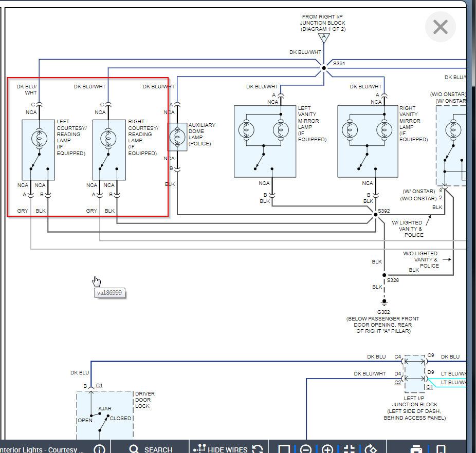Select the Interior Lights - Courtesy title tab
Viewport: 476px width, 453px height.
tap(42, 449)
